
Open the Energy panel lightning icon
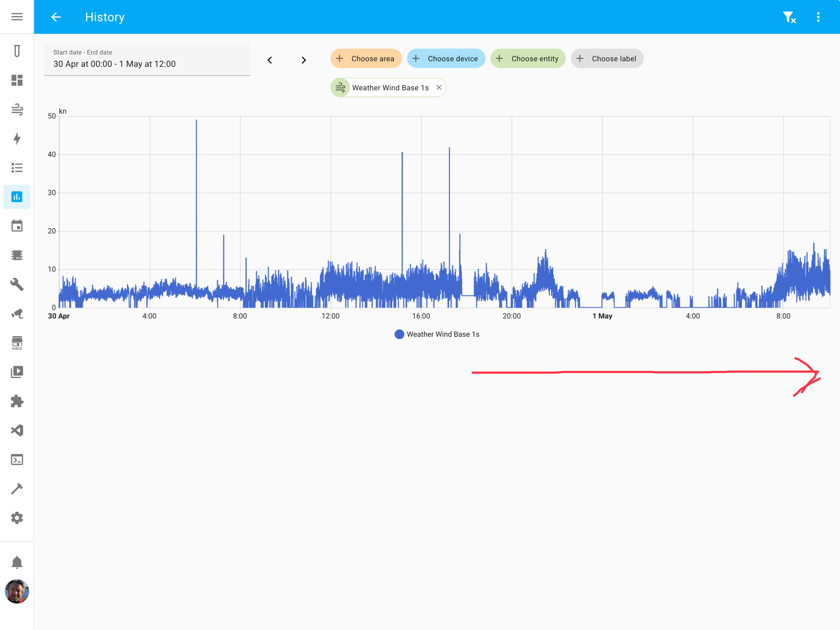point(17,139)
